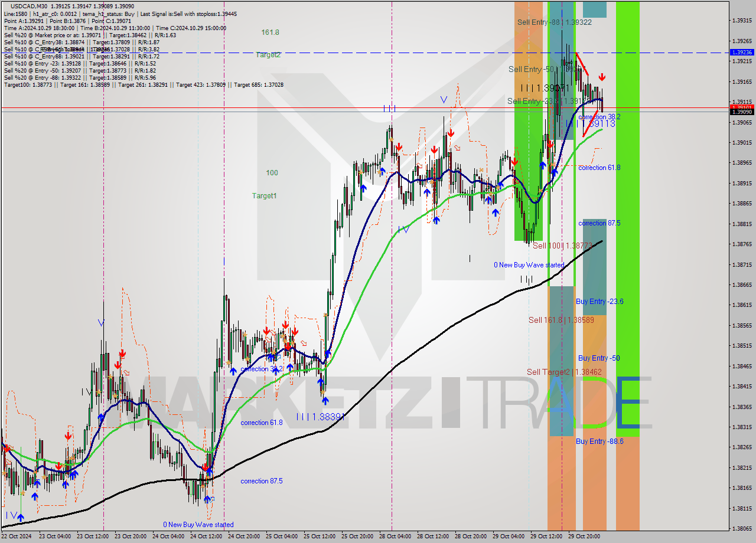Viewport: 756px width, 543px height.
Task: Click the 1.39015 price axis label
Action: point(742,142)
